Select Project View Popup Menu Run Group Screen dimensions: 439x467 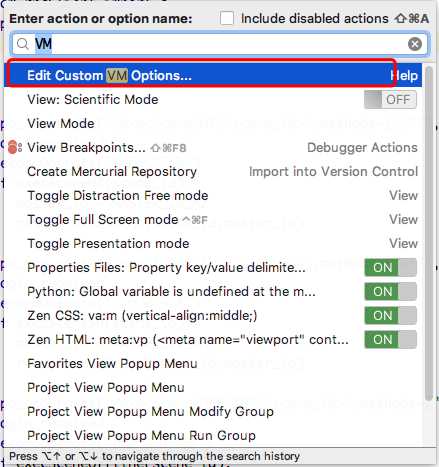tap(213, 435)
